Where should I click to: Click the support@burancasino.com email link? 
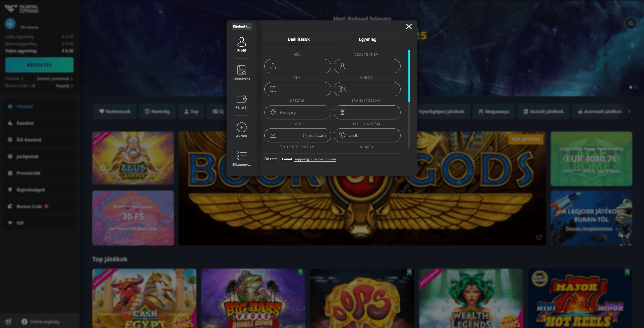[315, 159]
